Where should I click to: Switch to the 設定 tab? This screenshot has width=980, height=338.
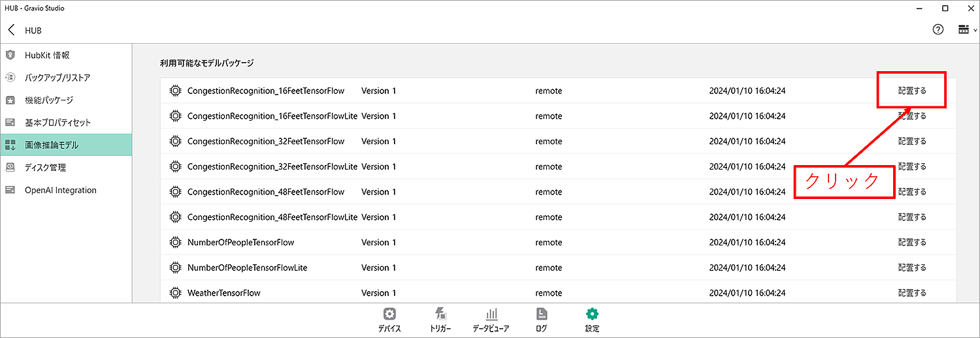tap(592, 320)
